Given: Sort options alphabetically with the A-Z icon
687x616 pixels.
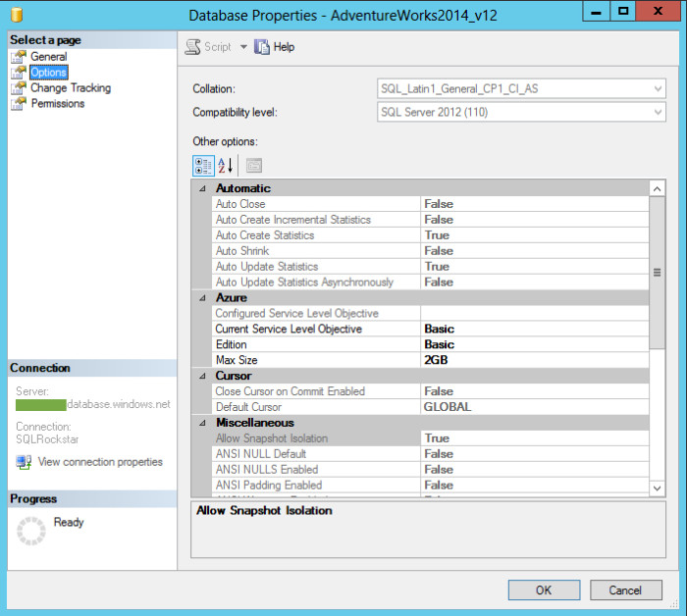Looking at the screenshot, I should (x=225, y=166).
